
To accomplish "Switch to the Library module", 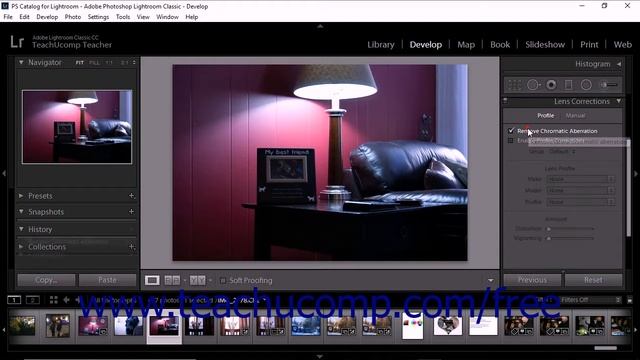I will click(380, 44).
